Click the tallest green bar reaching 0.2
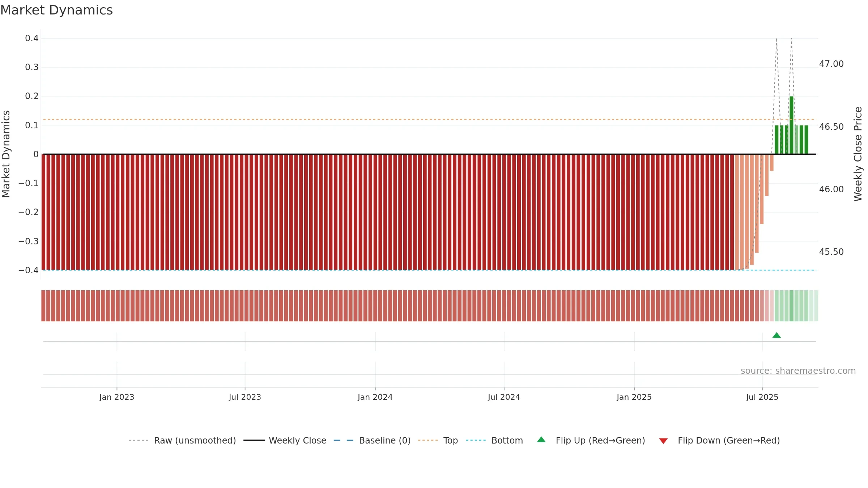 click(x=791, y=125)
